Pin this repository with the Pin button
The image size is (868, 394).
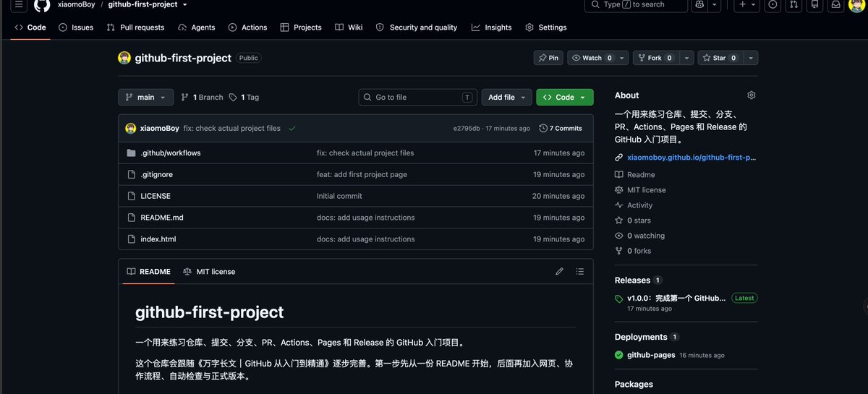[549, 58]
